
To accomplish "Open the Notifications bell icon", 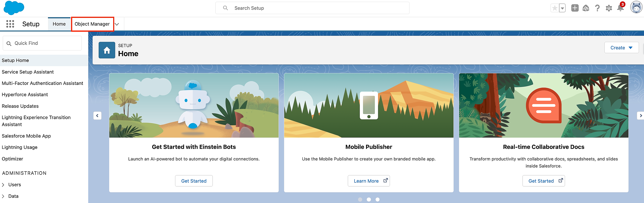I will tap(620, 8).
